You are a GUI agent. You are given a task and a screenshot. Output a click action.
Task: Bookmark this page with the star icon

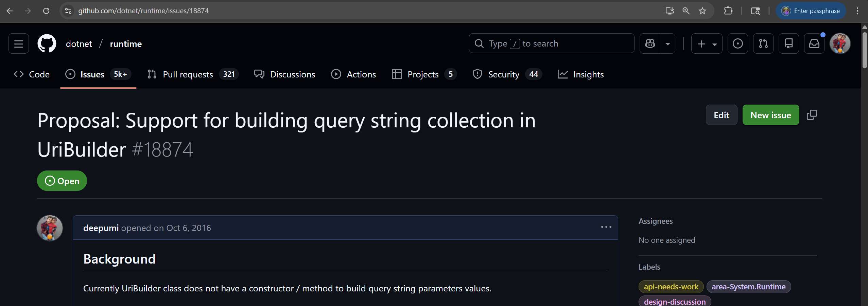point(702,11)
